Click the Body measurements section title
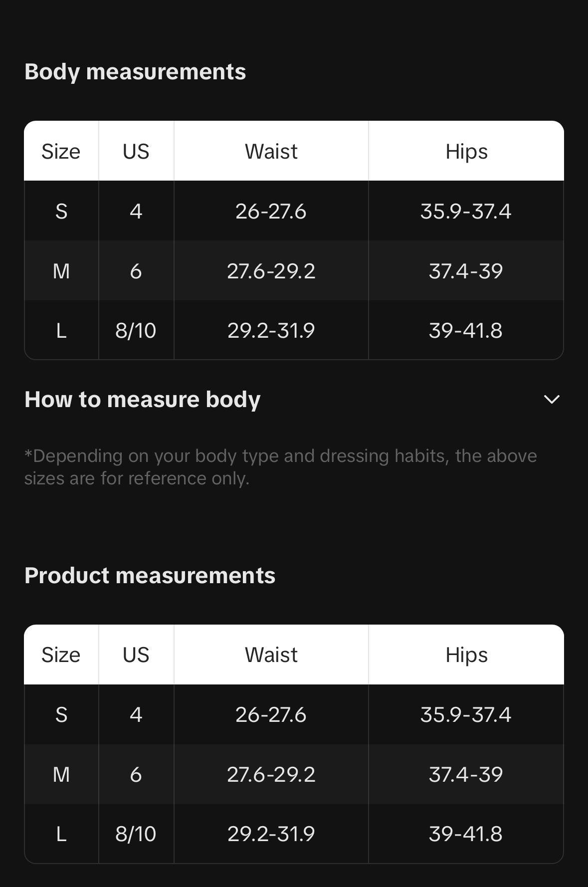This screenshot has width=588, height=887. pos(135,72)
